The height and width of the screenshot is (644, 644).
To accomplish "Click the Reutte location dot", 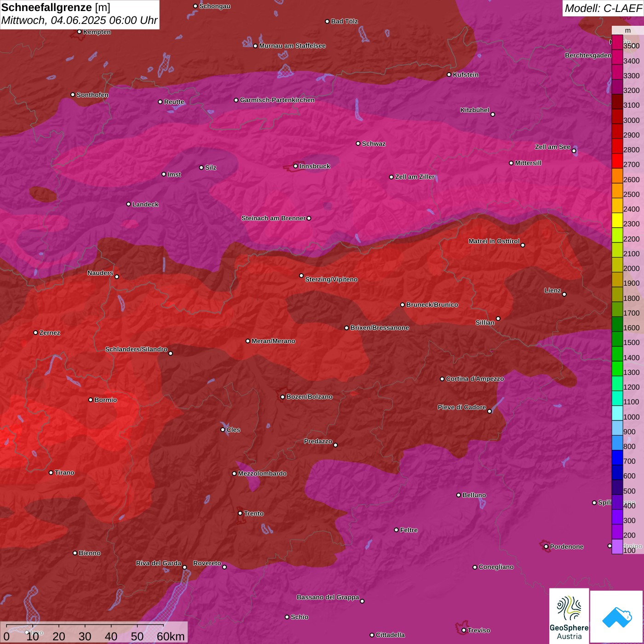I will click(x=160, y=102).
